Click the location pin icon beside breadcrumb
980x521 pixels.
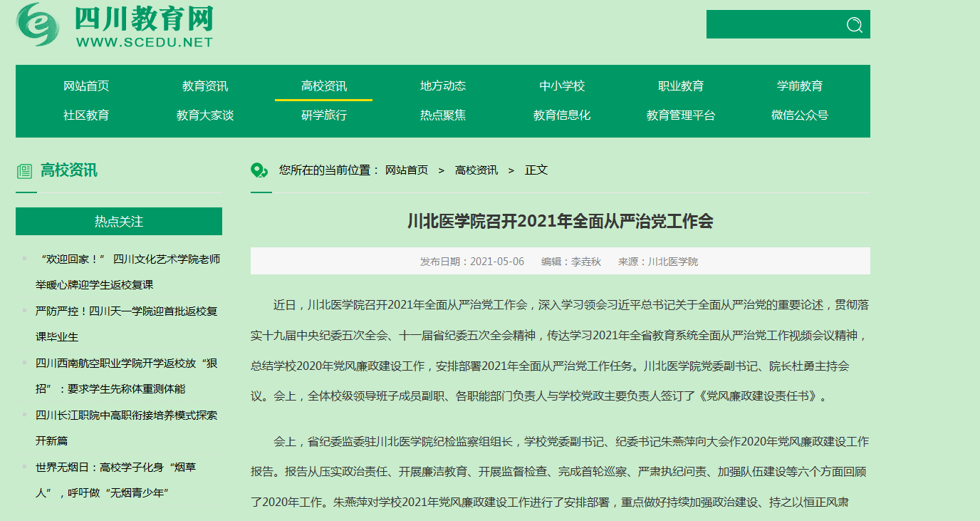(259, 170)
